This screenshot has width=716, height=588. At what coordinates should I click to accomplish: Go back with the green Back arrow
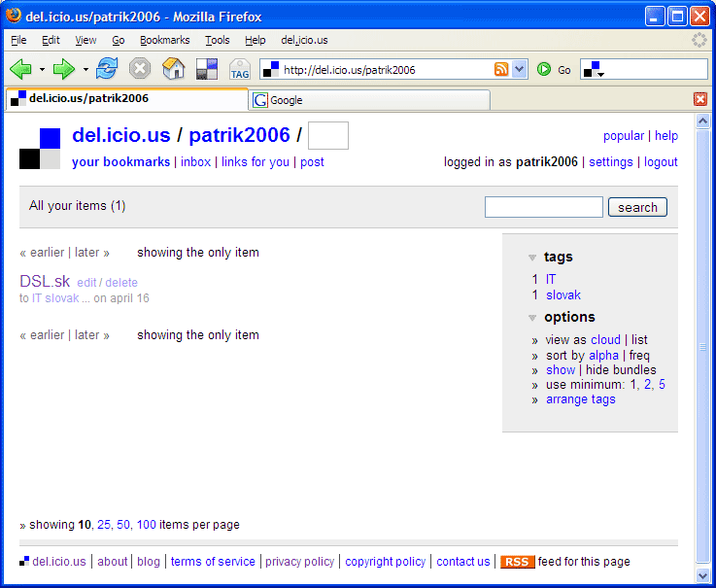click(x=20, y=69)
